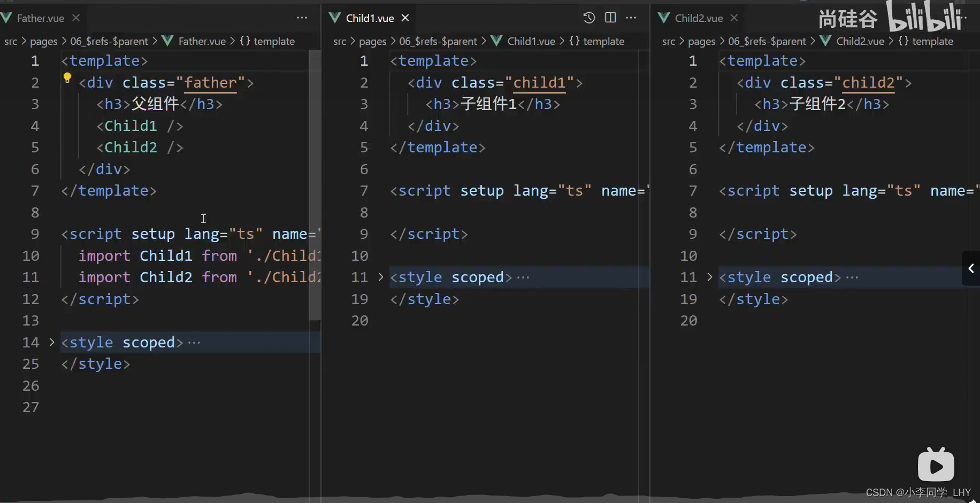This screenshot has width=980, height=503.
Task: Click the pages breadcrumb in Child1.vue
Action: point(372,41)
